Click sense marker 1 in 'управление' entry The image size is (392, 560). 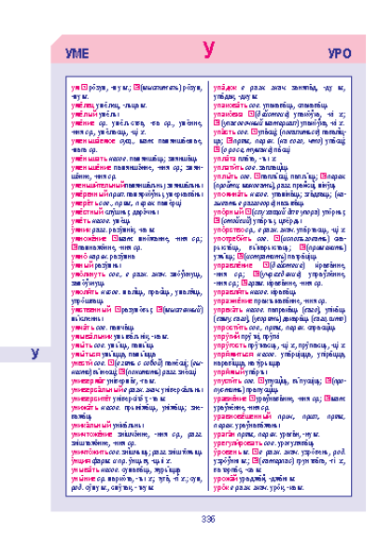(x=266, y=265)
